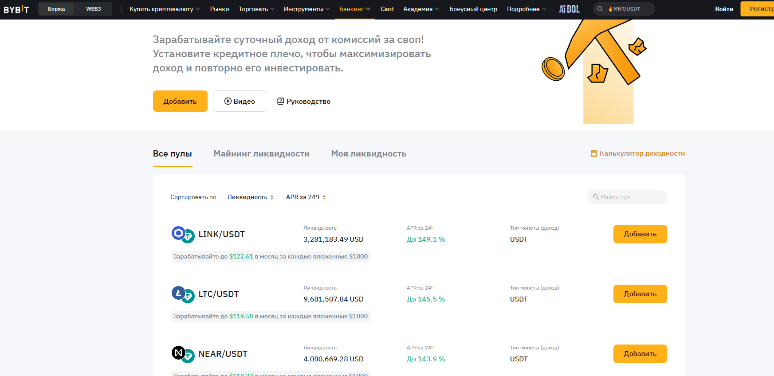Screen dimensions: 774x376
Task: Click the guide book icon beside Руководство
Action: coord(280,101)
